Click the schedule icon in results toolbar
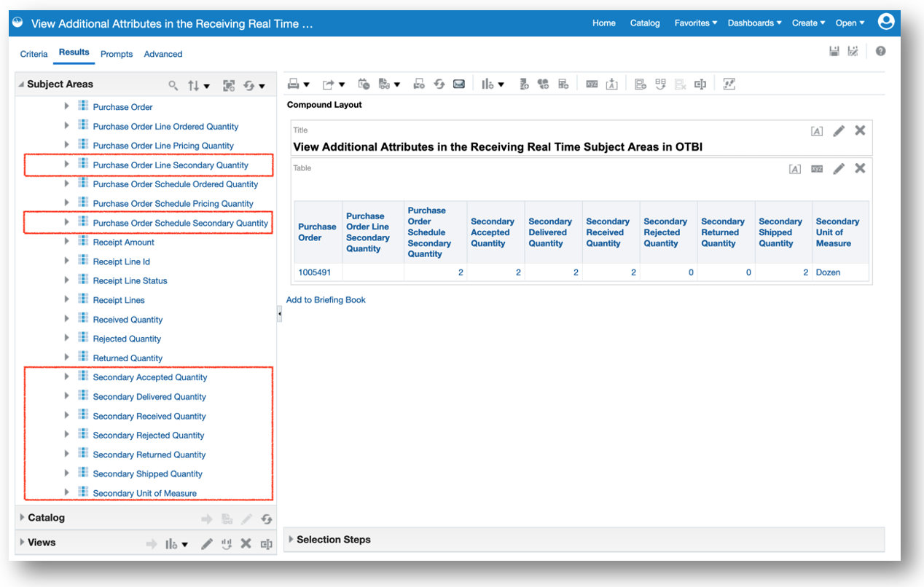 tap(364, 84)
